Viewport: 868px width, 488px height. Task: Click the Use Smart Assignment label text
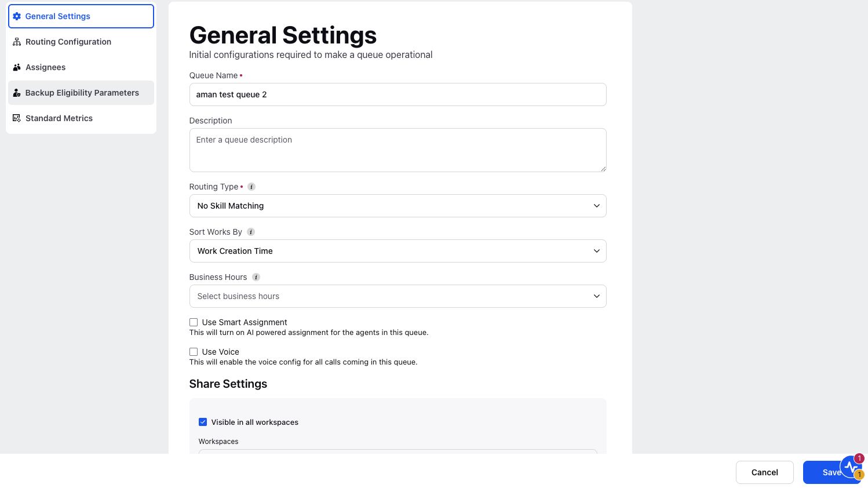tap(245, 322)
